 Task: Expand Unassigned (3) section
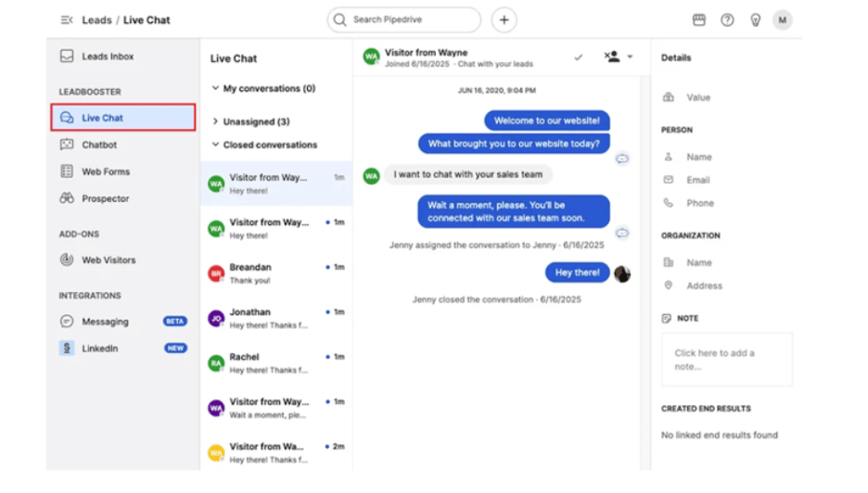tap(215, 121)
